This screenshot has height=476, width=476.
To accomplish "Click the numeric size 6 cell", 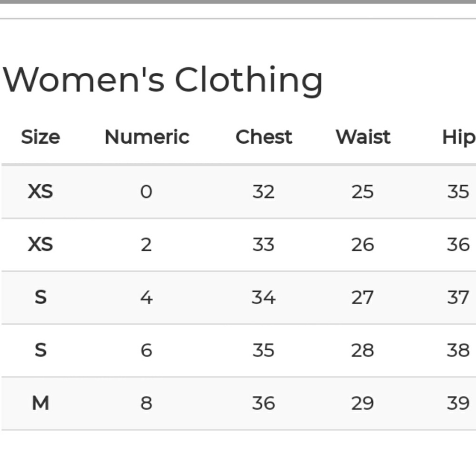I will 146,350.
